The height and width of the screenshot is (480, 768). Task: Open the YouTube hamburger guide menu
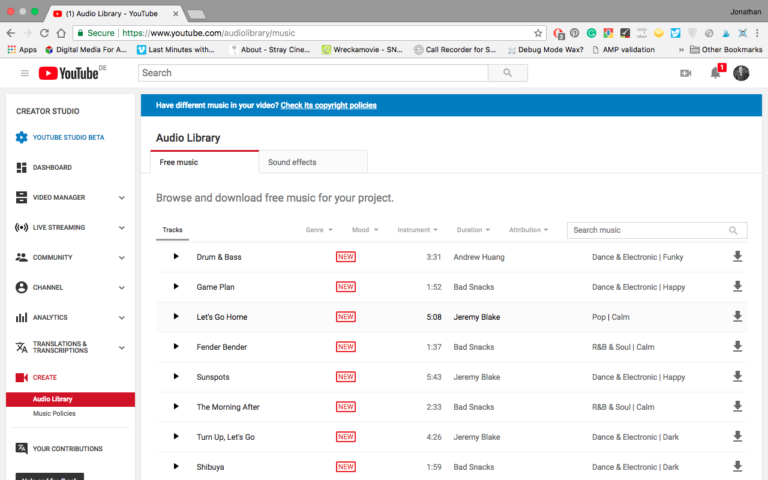click(24, 73)
